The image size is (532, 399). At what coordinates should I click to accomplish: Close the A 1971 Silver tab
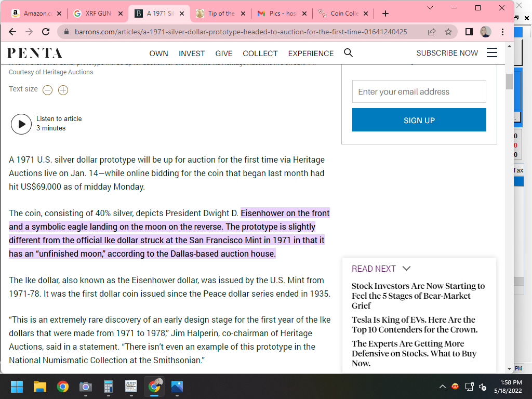coord(182,14)
